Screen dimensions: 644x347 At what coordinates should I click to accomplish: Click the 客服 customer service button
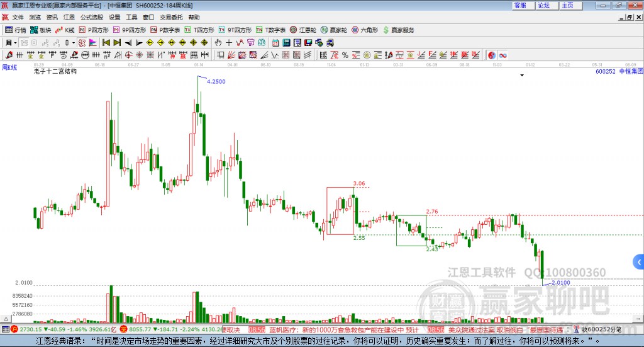(x=523, y=5)
